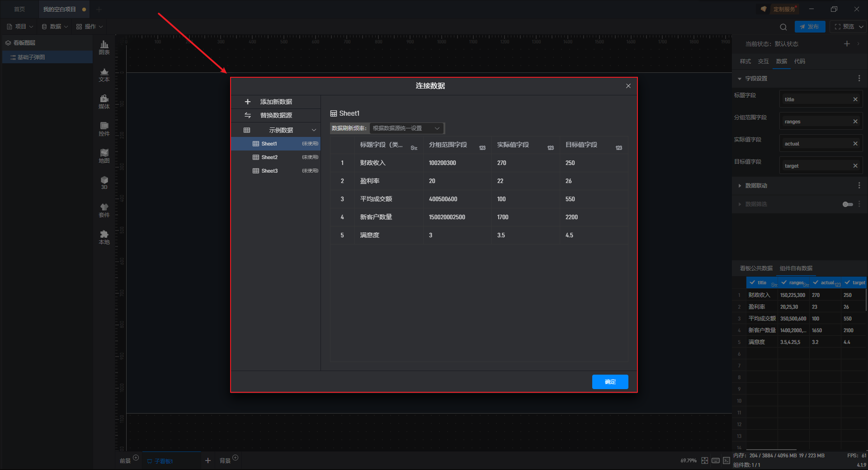Open the 地图 map component icon
The height and width of the screenshot is (470, 868).
(104, 156)
